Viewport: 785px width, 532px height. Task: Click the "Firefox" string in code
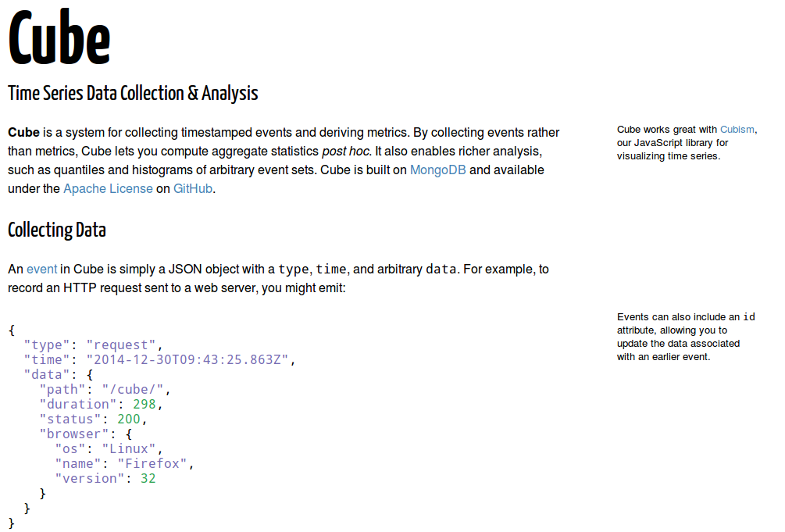(x=152, y=463)
